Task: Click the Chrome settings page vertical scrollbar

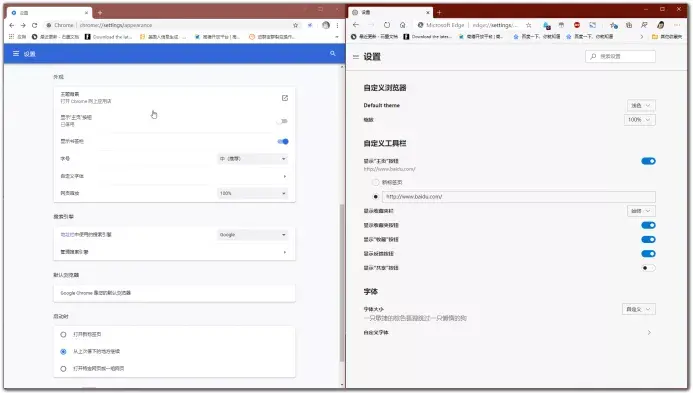Action: (342, 283)
